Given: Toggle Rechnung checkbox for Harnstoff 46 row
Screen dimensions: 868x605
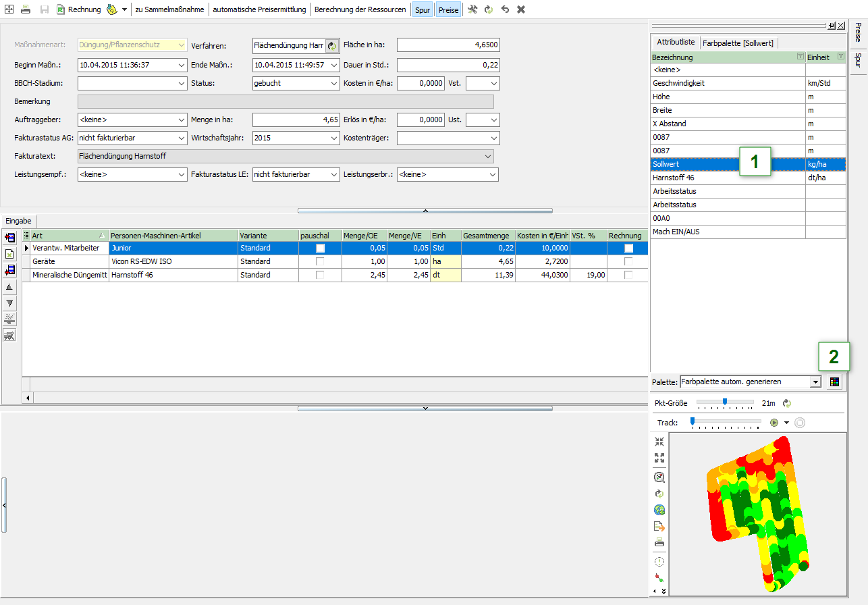Looking at the screenshot, I should pyautogui.click(x=628, y=275).
